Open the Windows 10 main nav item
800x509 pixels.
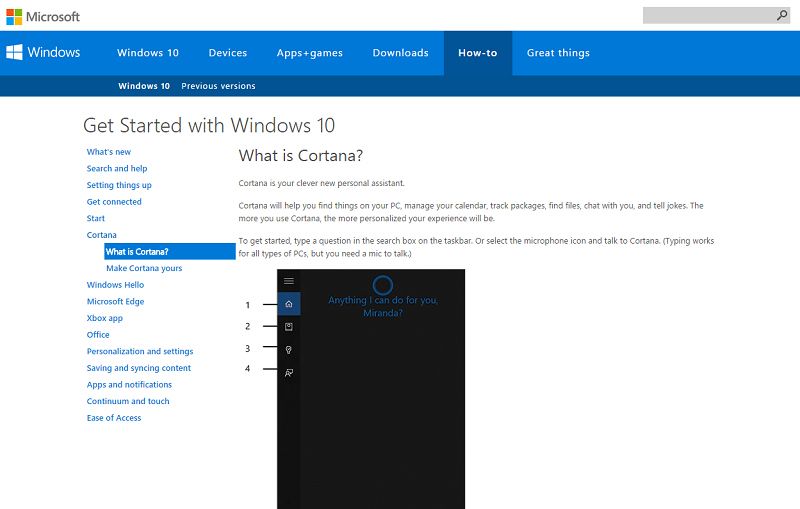[x=148, y=53]
